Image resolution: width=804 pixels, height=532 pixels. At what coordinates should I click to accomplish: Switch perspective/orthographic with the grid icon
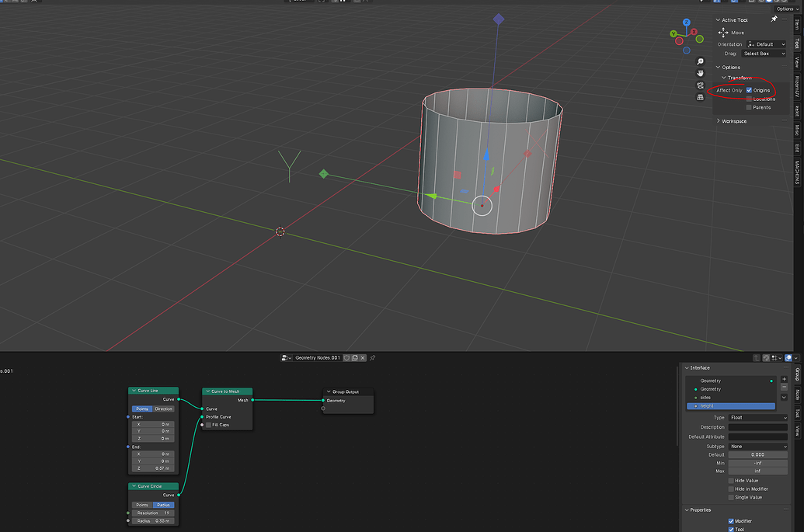pyautogui.click(x=701, y=97)
